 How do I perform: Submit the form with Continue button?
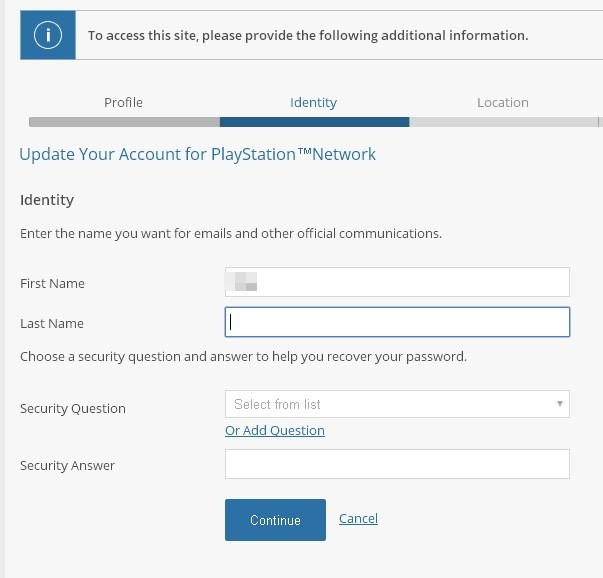275,520
